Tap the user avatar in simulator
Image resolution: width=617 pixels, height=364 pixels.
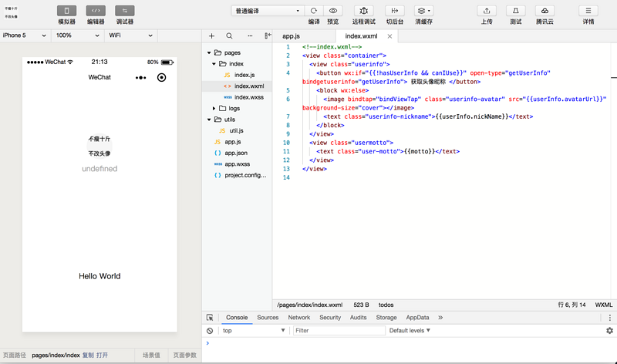pos(99,146)
